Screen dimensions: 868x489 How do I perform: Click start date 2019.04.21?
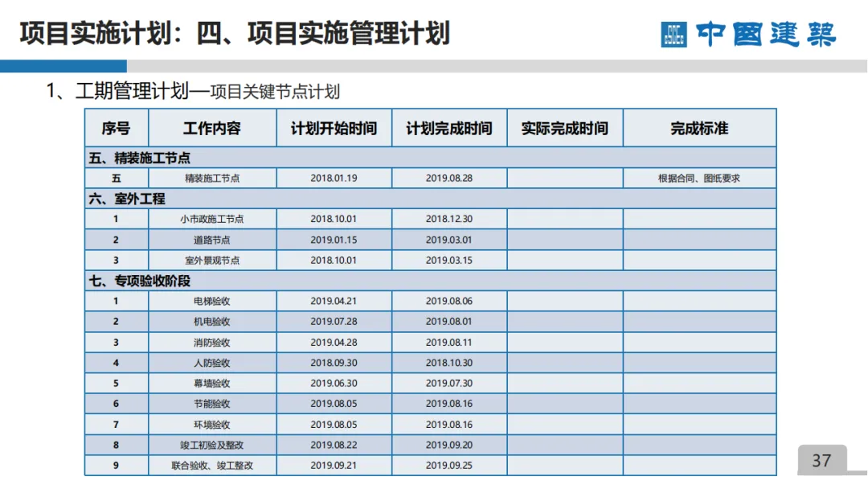click(334, 302)
